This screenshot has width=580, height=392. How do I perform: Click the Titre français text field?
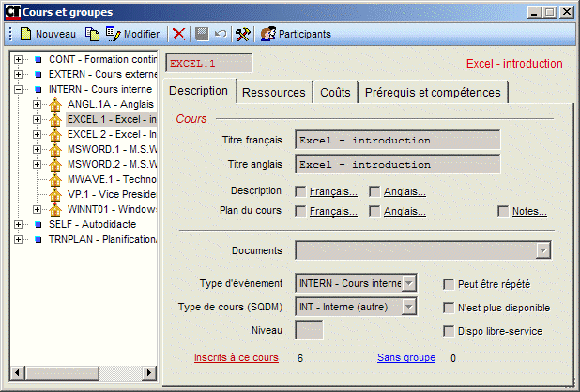[397, 140]
